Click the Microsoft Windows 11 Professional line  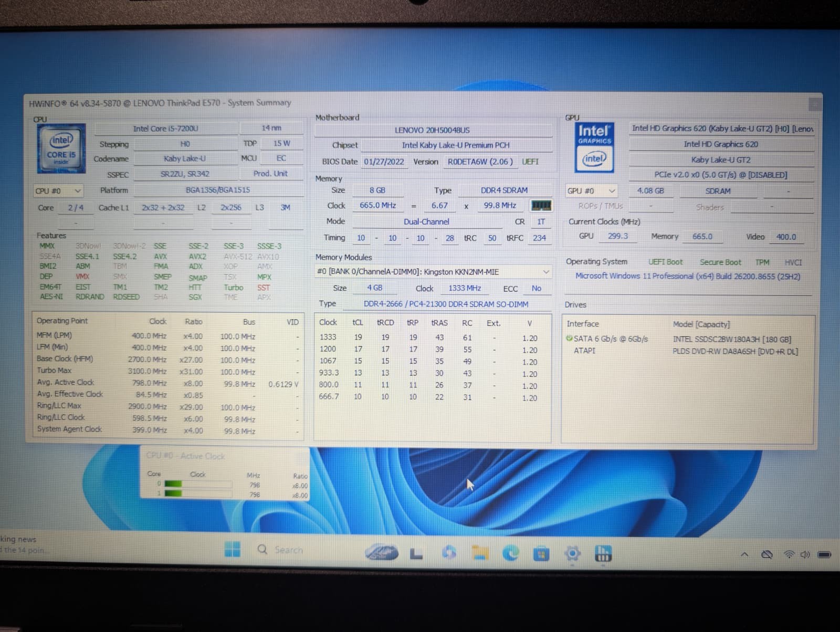point(688,276)
